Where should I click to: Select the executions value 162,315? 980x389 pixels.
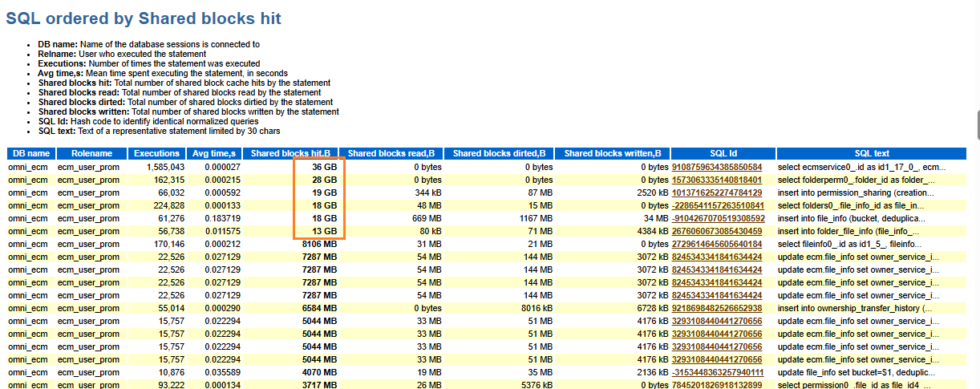click(169, 180)
